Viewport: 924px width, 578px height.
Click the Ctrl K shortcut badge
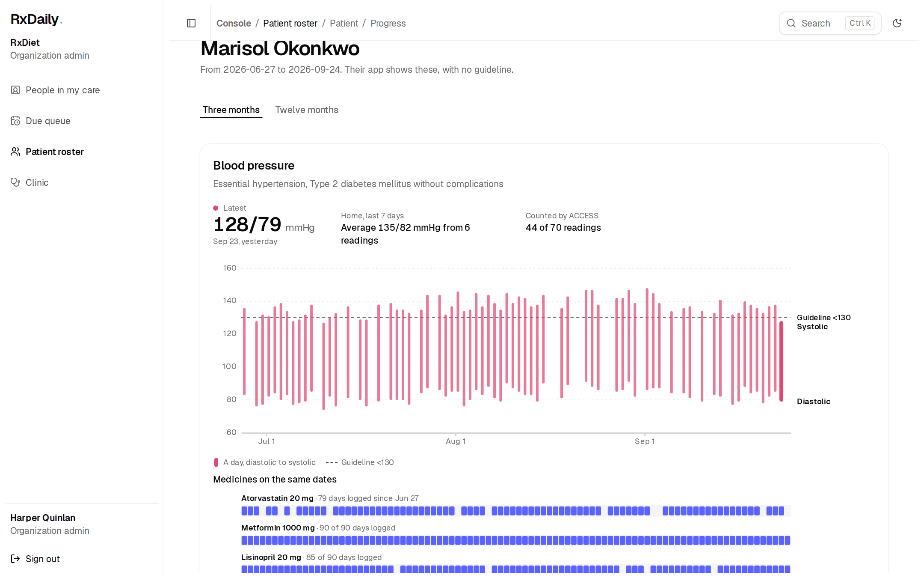coord(860,23)
